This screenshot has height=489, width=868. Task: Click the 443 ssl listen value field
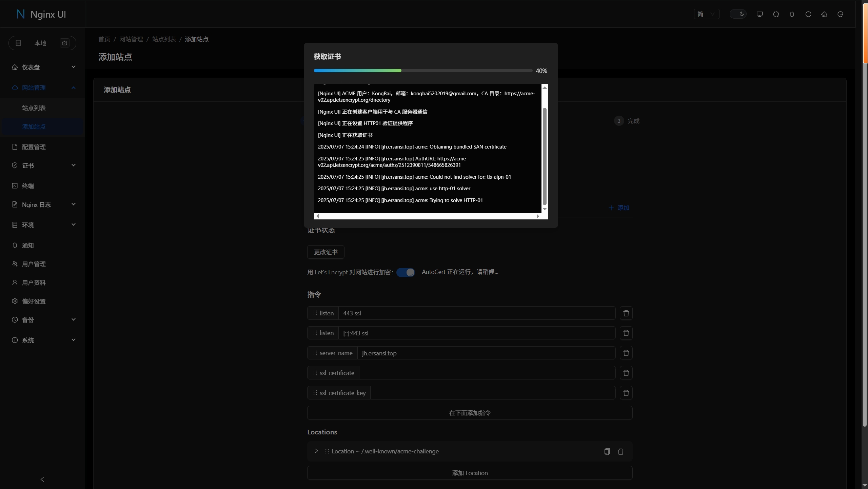pos(477,313)
